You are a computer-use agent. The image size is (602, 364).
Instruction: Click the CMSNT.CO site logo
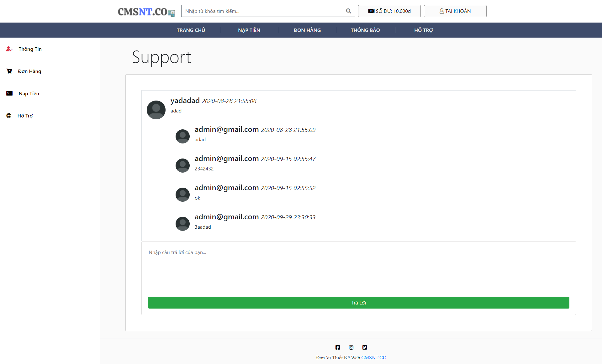pos(146,12)
